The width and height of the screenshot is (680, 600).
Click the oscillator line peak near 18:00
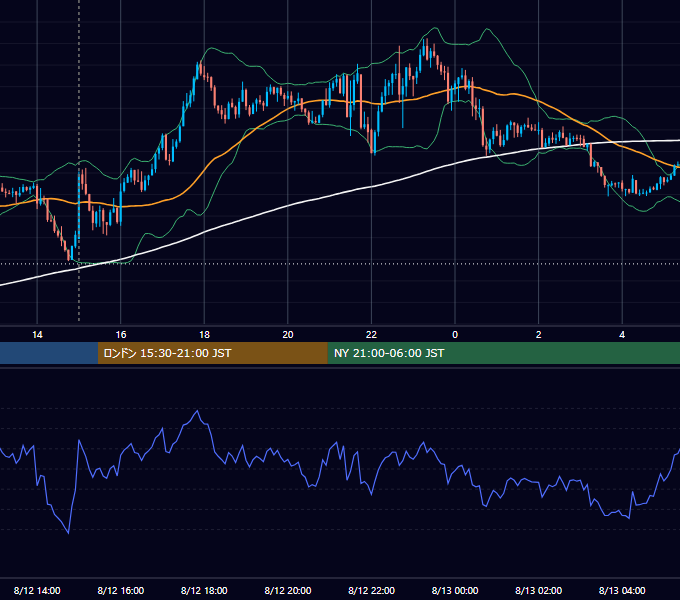click(197, 411)
